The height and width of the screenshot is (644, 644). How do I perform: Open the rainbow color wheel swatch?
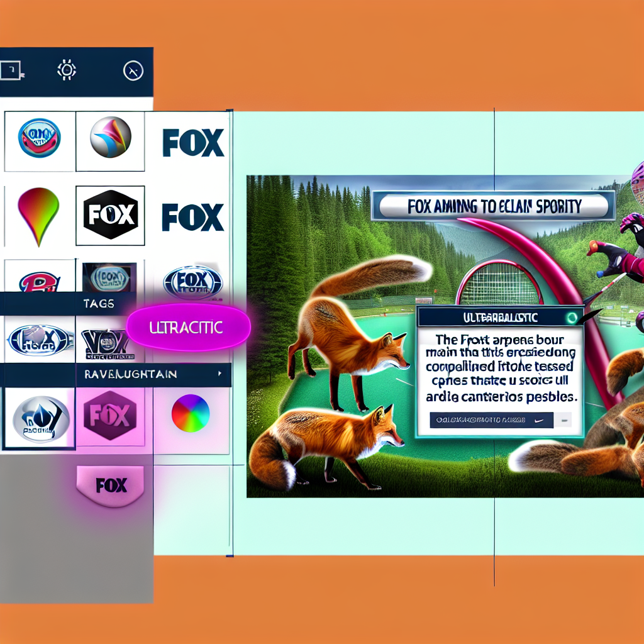tap(190, 414)
